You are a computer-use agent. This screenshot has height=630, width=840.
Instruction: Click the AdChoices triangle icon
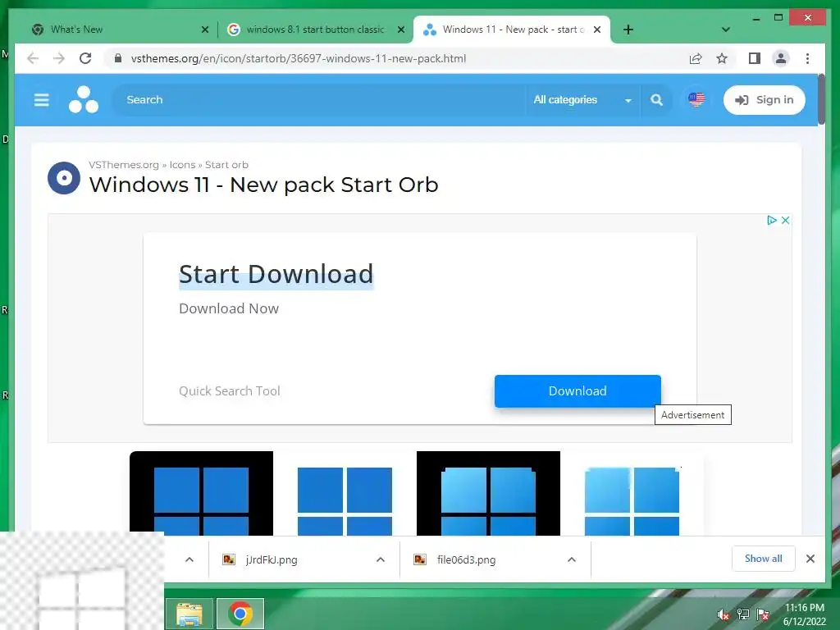pyautogui.click(x=771, y=220)
